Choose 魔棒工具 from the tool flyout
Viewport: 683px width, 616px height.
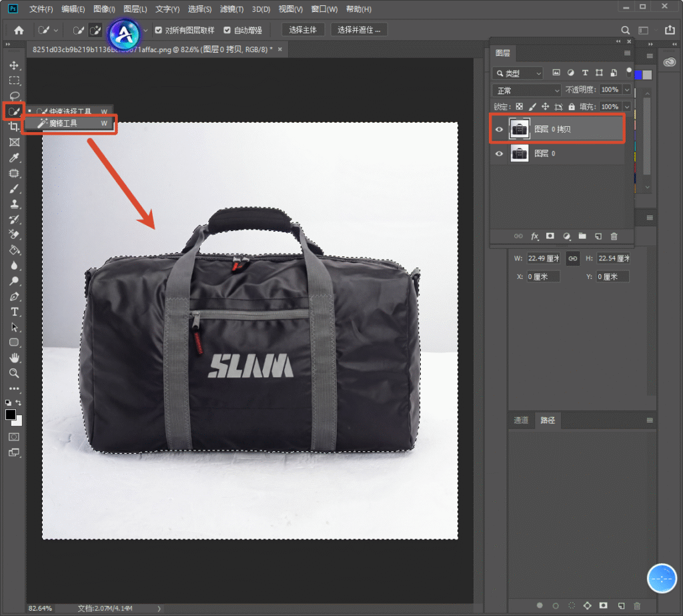tap(70, 123)
